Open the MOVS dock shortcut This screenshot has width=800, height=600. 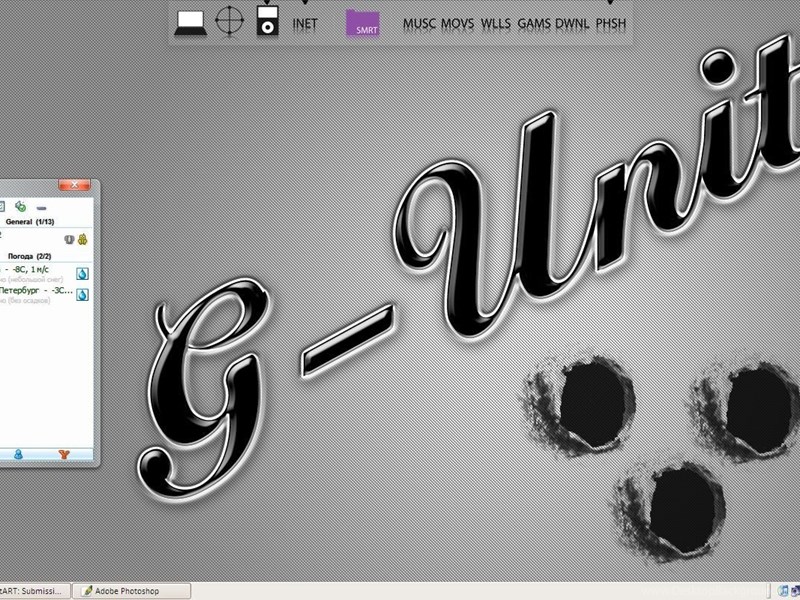pos(457,23)
